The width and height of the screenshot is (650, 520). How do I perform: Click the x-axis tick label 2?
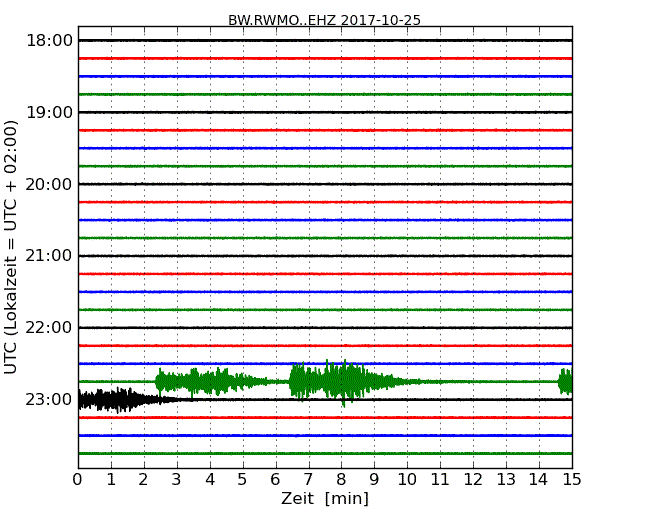(144, 479)
